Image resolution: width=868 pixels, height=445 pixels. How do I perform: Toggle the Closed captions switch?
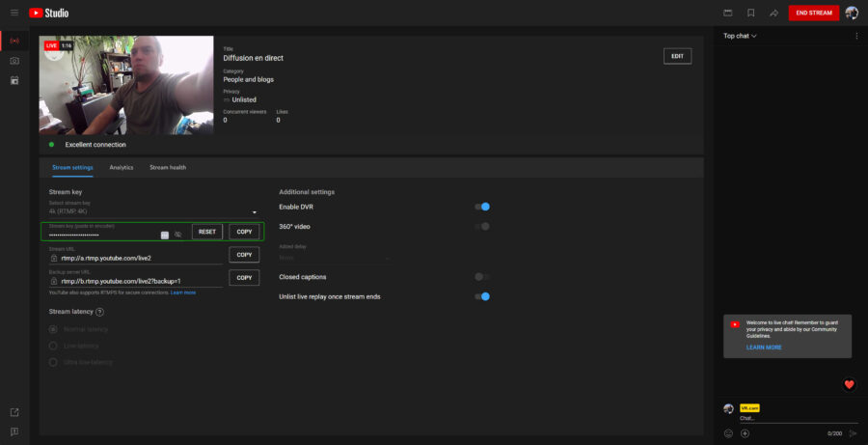482,277
